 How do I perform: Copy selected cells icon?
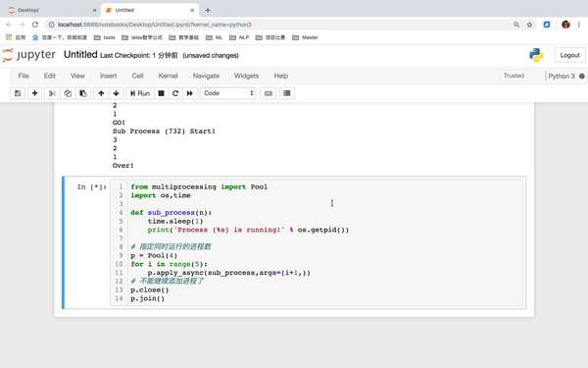tap(68, 93)
